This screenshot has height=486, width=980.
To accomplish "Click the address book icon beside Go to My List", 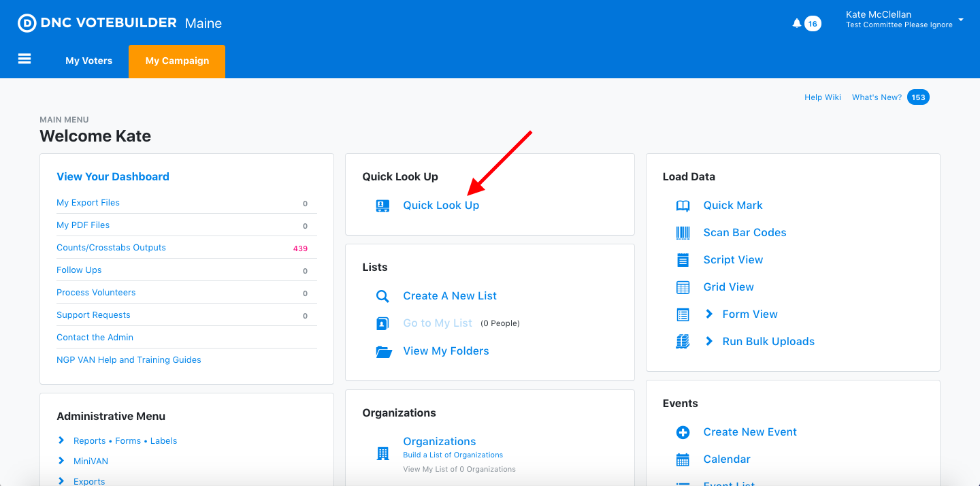I will coord(382,323).
